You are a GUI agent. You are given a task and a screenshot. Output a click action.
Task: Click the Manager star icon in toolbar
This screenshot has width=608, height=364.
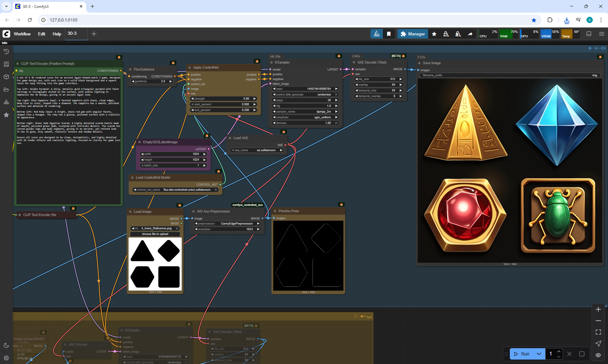pyautogui.click(x=434, y=34)
